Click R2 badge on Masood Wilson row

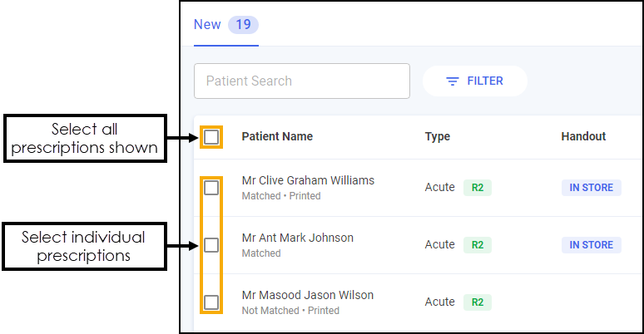[478, 302]
